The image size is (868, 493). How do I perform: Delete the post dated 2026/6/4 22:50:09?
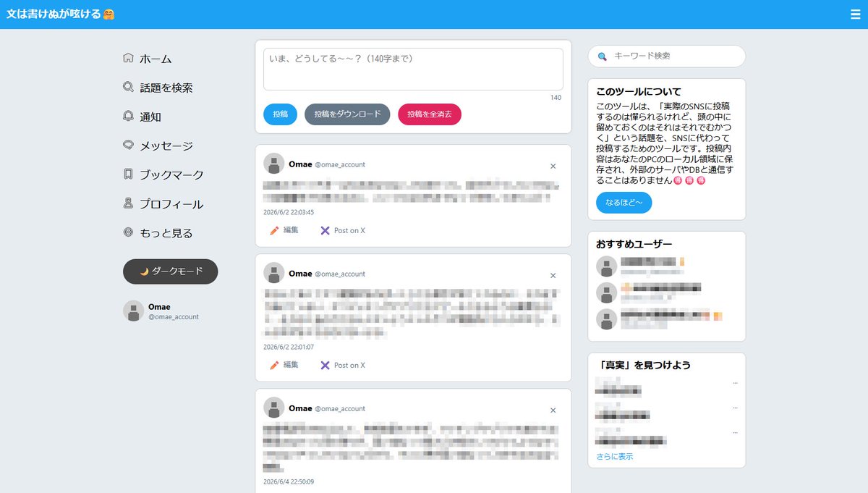click(x=553, y=410)
